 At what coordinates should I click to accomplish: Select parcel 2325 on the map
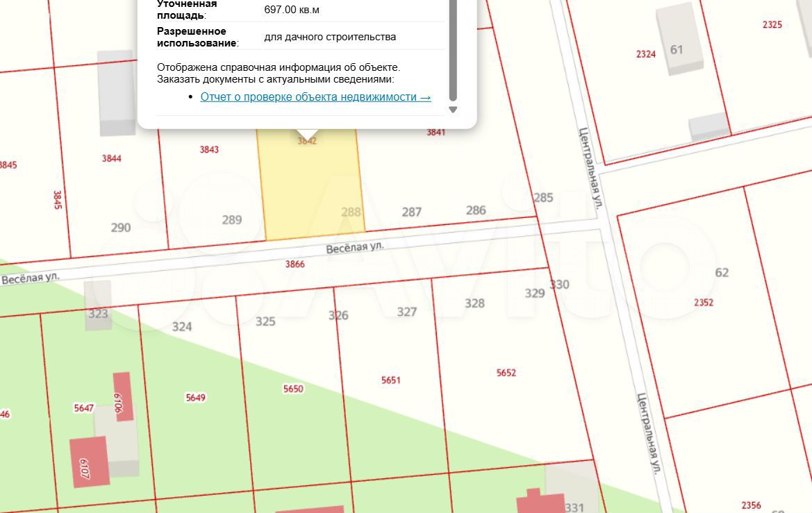click(x=772, y=24)
